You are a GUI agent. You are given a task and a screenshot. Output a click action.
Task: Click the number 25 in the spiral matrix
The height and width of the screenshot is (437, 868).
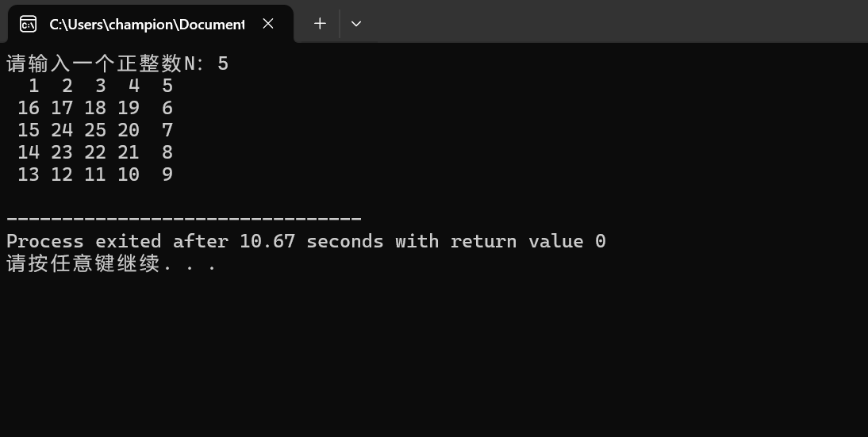click(x=95, y=130)
